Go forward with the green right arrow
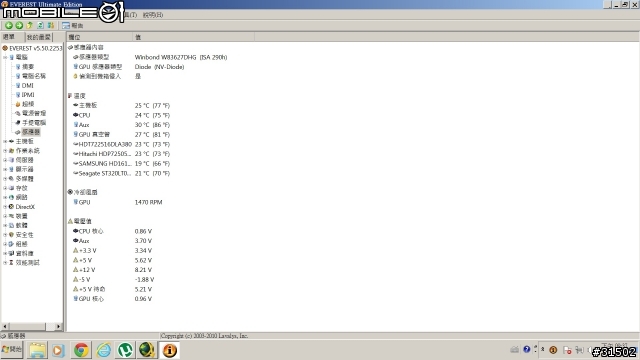The image size is (640, 360). (x=19, y=25)
